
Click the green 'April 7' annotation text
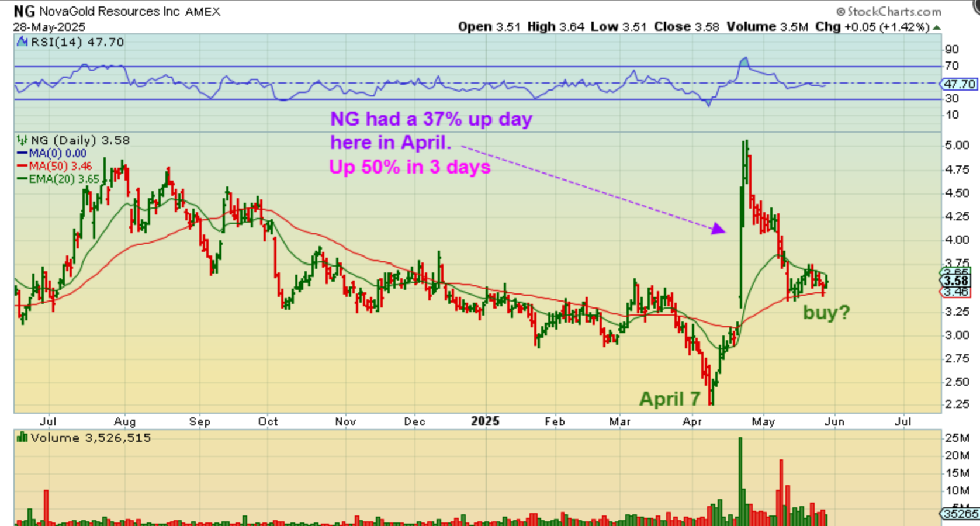pos(670,399)
